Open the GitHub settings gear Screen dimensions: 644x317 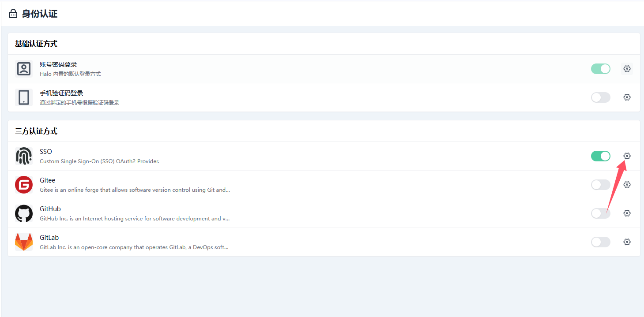point(627,213)
